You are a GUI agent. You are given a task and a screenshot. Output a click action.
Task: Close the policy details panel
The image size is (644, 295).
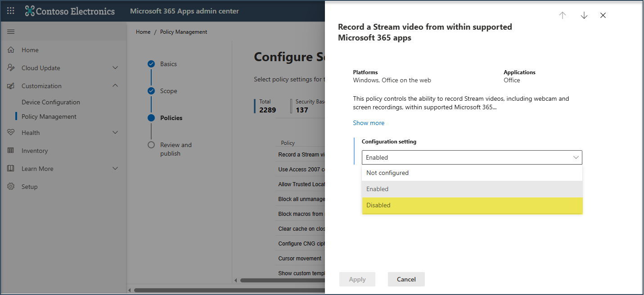(603, 15)
